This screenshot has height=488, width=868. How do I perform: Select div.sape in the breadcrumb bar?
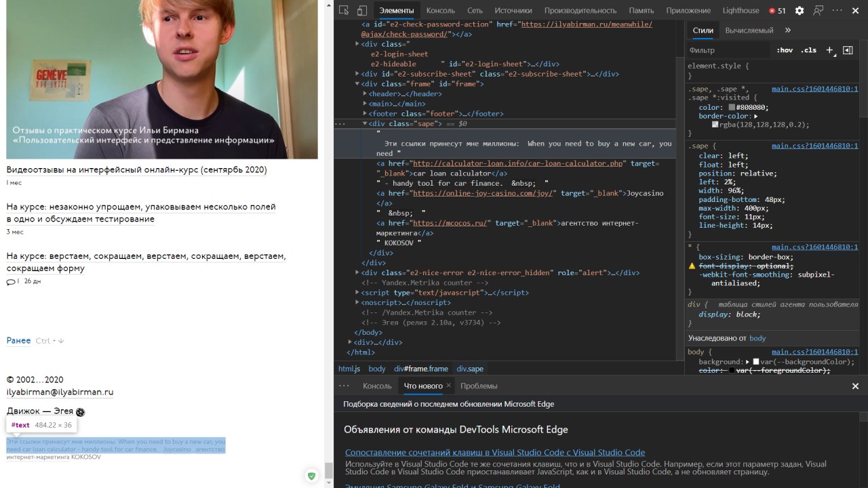pos(470,369)
